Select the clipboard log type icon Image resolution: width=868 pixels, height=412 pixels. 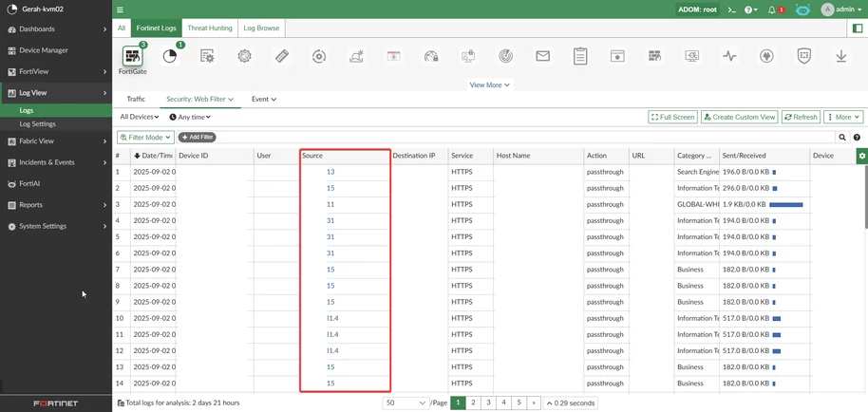(580, 56)
